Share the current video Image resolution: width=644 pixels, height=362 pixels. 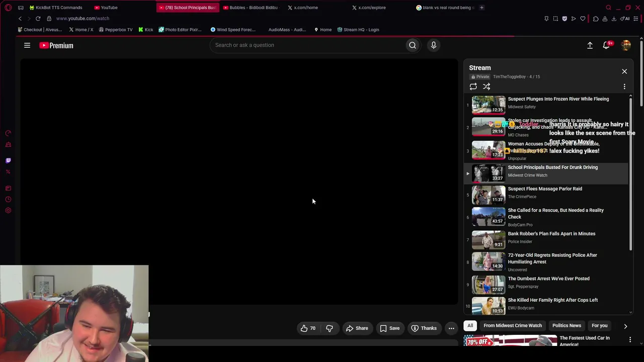[357, 328]
